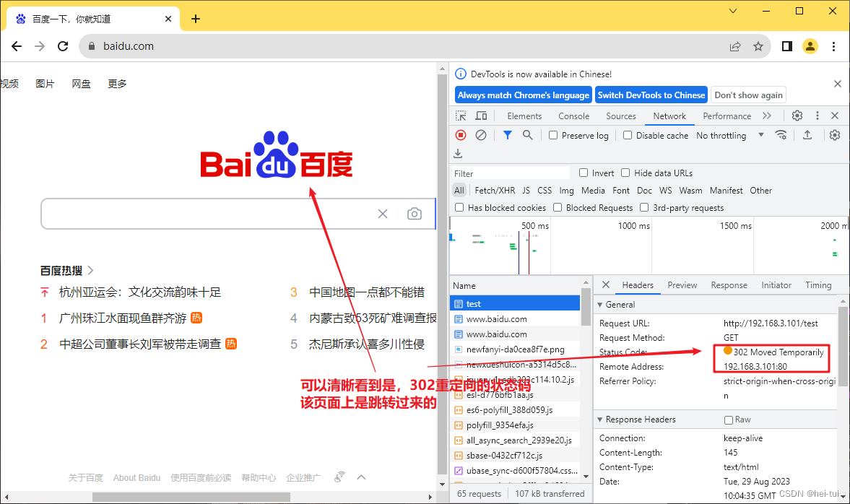Close the request details pane
This screenshot has height=504, width=850.
[x=606, y=284]
